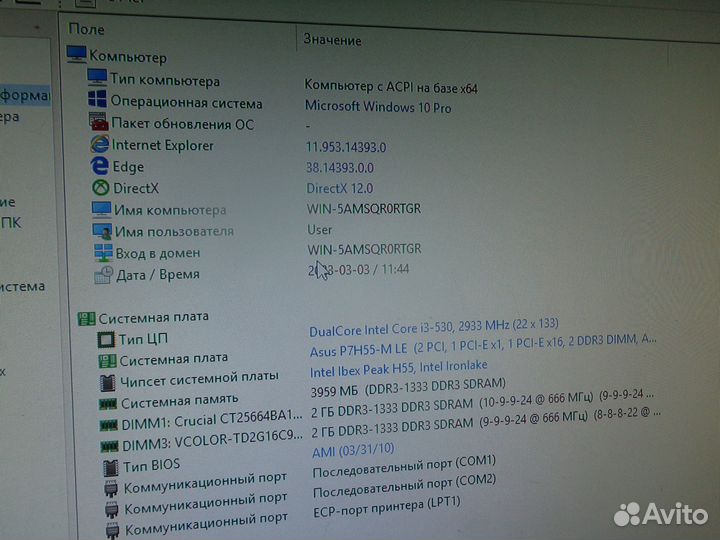Screen dimensions: 720x540
Task: Open the DualCore Intel Core i3-530 link
Action: click(x=434, y=327)
